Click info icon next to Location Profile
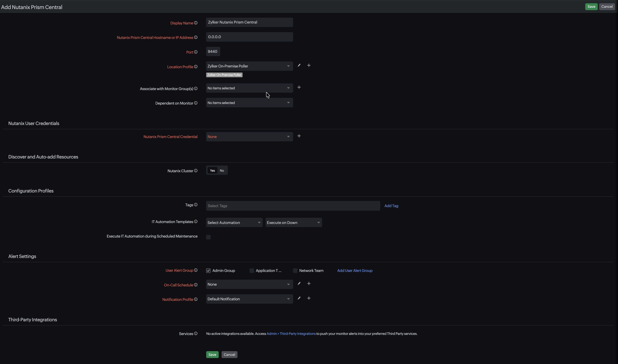 196,67
